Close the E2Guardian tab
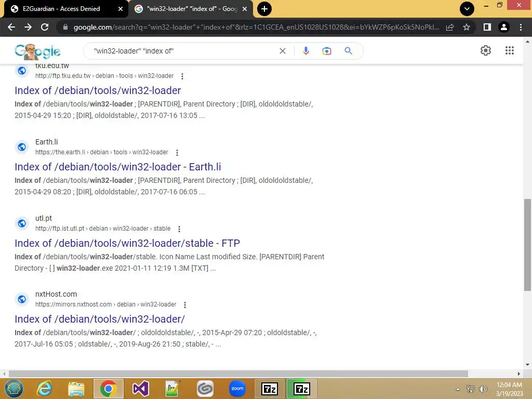Viewport: 532px width, 399px height. (120, 9)
